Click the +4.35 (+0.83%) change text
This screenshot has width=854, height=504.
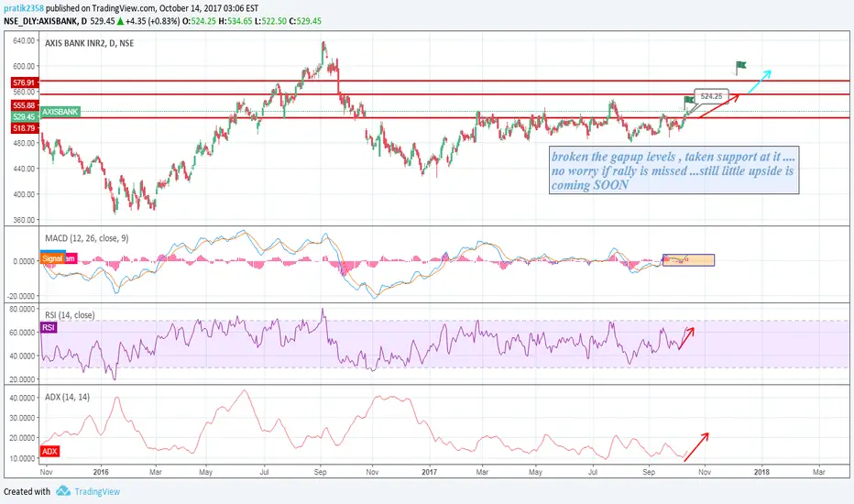[152, 21]
